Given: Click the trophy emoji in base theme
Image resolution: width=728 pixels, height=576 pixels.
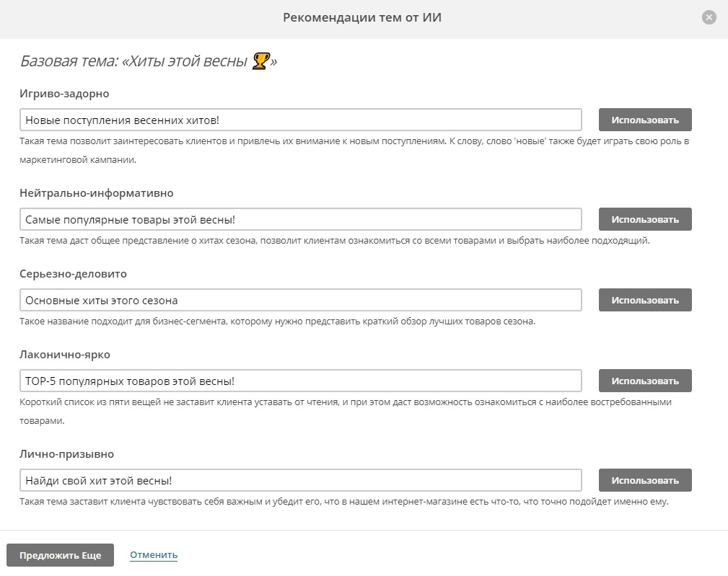Looking at the screenshot, I should 260,62.
